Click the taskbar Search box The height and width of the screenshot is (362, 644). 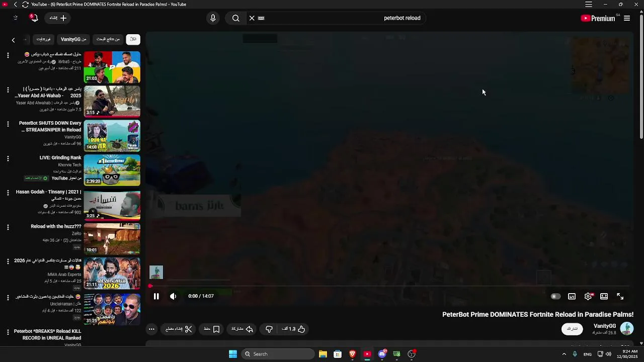click(x=278, y=354)
